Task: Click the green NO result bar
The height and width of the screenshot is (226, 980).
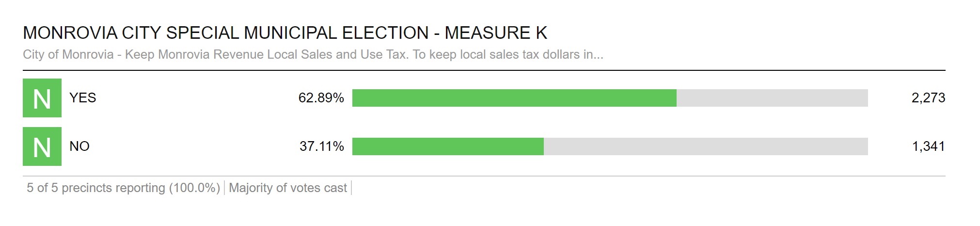Action: click(447, 146)
